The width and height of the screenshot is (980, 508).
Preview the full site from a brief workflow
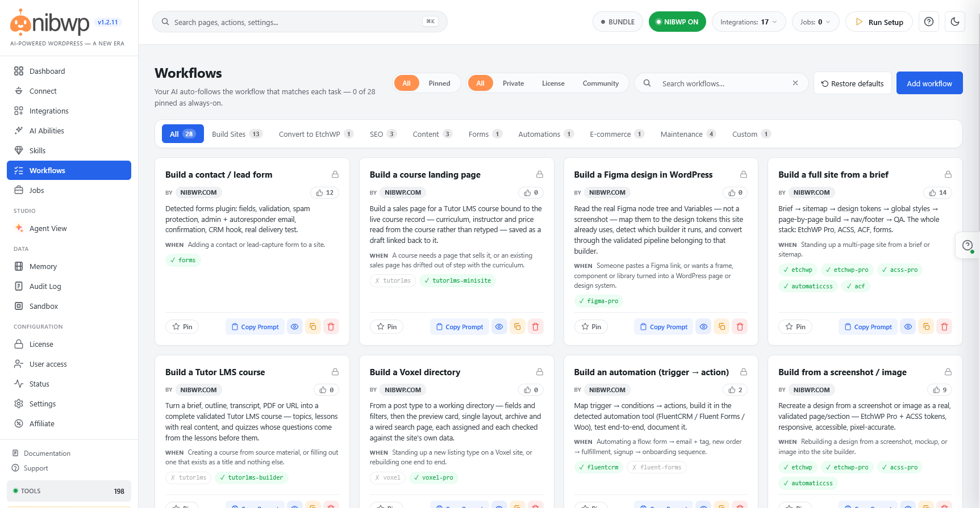point(908,326)
